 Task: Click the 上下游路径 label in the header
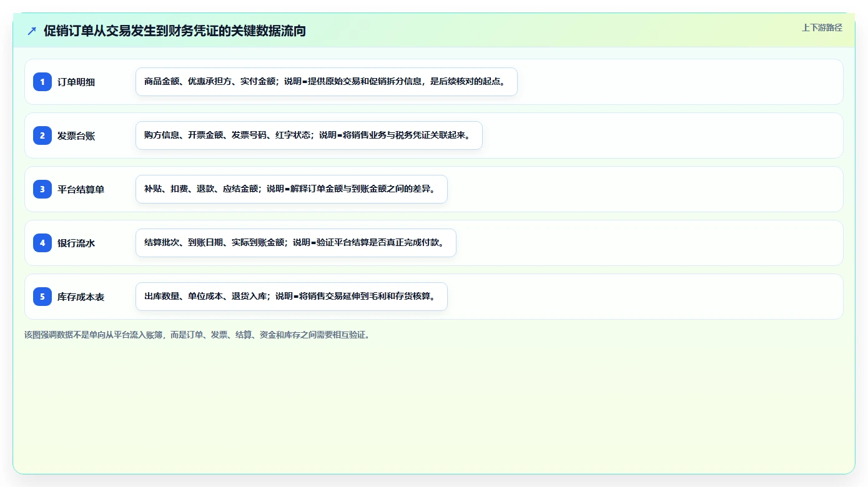[x=822, y=27]
